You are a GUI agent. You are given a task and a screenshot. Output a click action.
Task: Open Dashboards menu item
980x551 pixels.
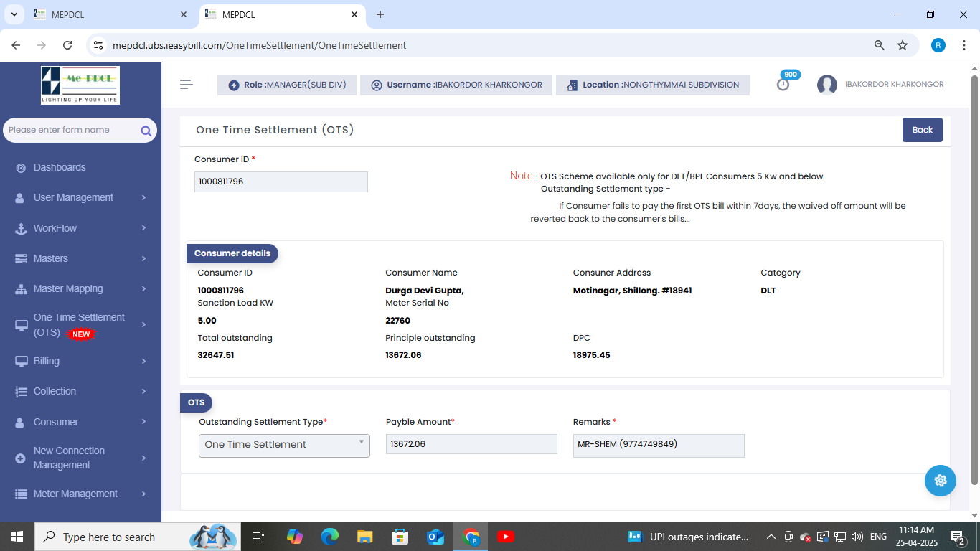click(80, 167)
